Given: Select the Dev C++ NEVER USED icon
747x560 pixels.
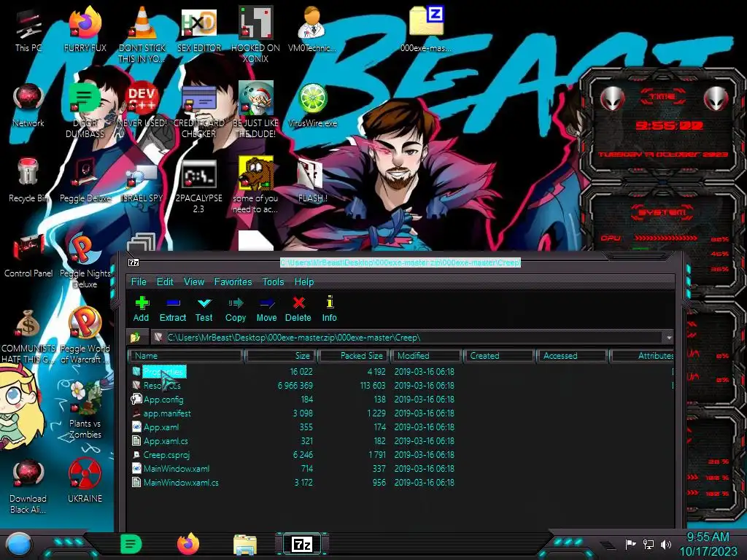Looking at the screenshot, I should point(142,106).
